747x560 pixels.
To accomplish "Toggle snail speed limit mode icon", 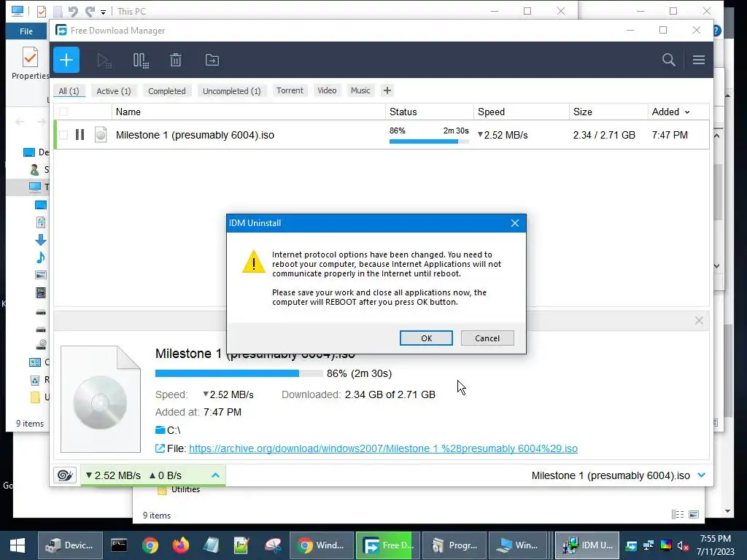I will pyautogui.click(x=65, y=475).
